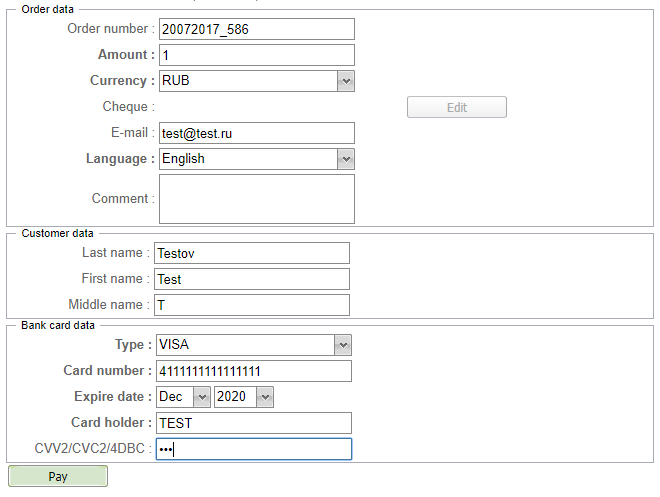
Task: Click the E-mail field with test@test.ru
Action: click(x=256, y=133)
